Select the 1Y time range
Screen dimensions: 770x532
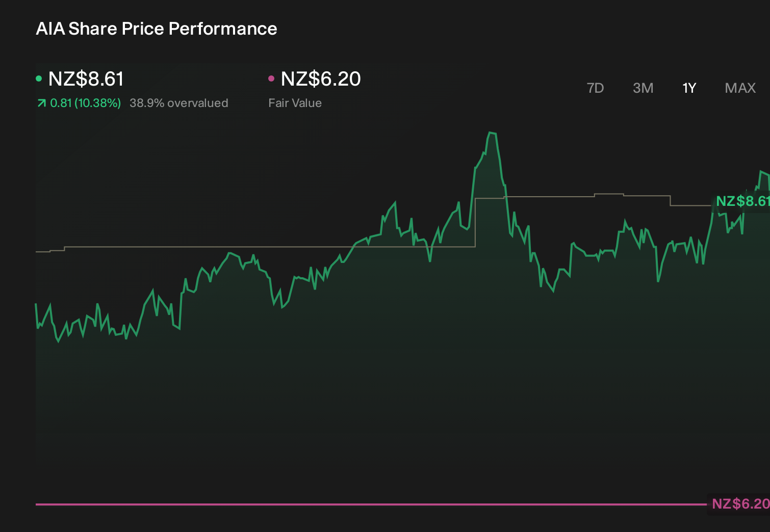point(689,88)
